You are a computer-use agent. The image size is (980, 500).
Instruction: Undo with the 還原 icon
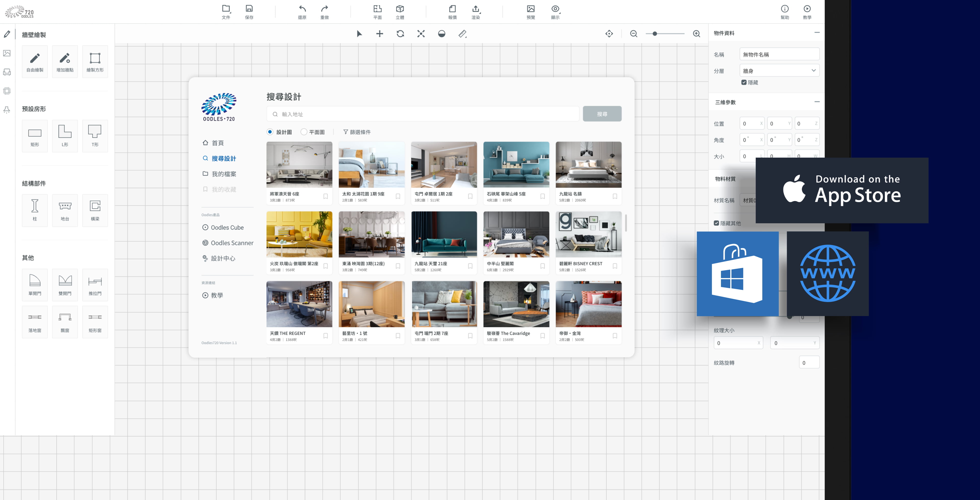coord(302,12)
